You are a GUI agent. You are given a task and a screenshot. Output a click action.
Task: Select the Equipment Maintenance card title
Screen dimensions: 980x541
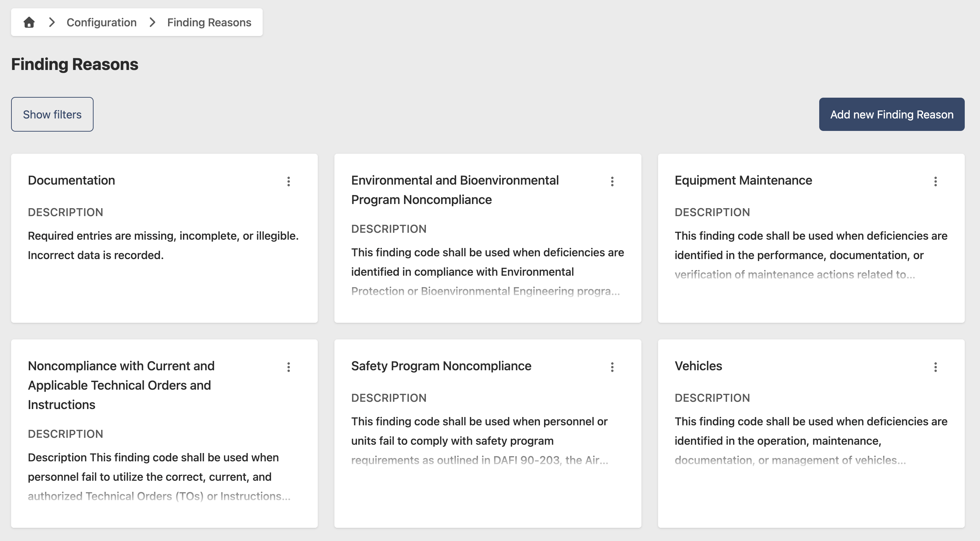(743, 180)
